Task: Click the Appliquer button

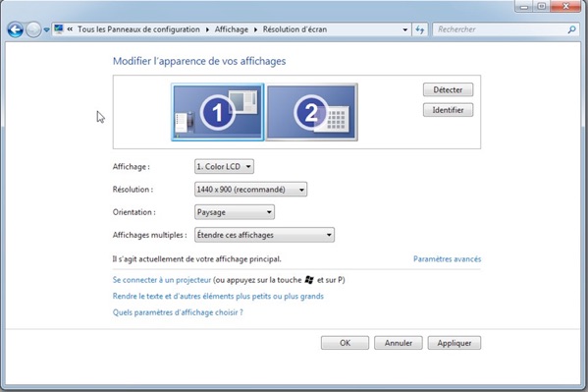Action: (x=454, y=343)
